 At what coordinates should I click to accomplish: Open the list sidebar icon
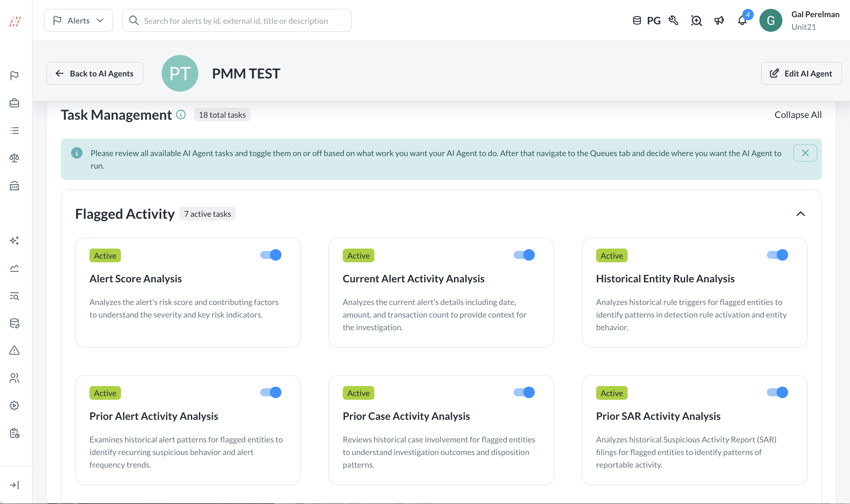(x=14, y=130)
